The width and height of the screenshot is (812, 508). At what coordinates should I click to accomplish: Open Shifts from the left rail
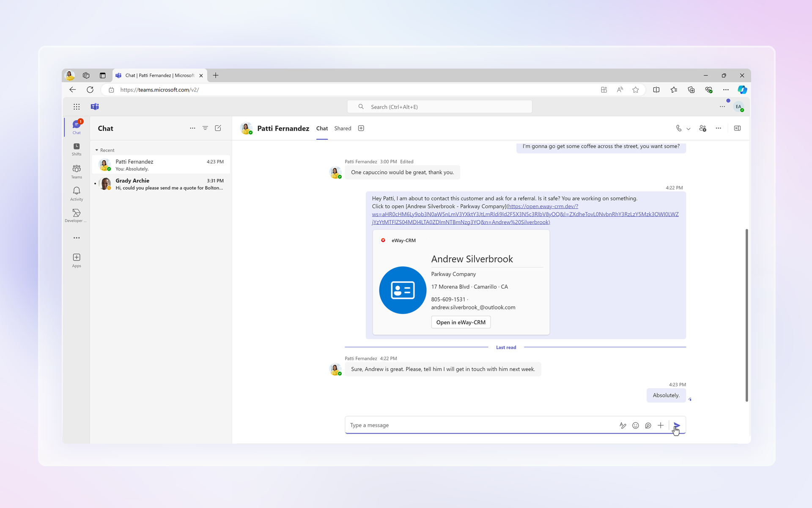pyautogui.click(x=77, y=149)
